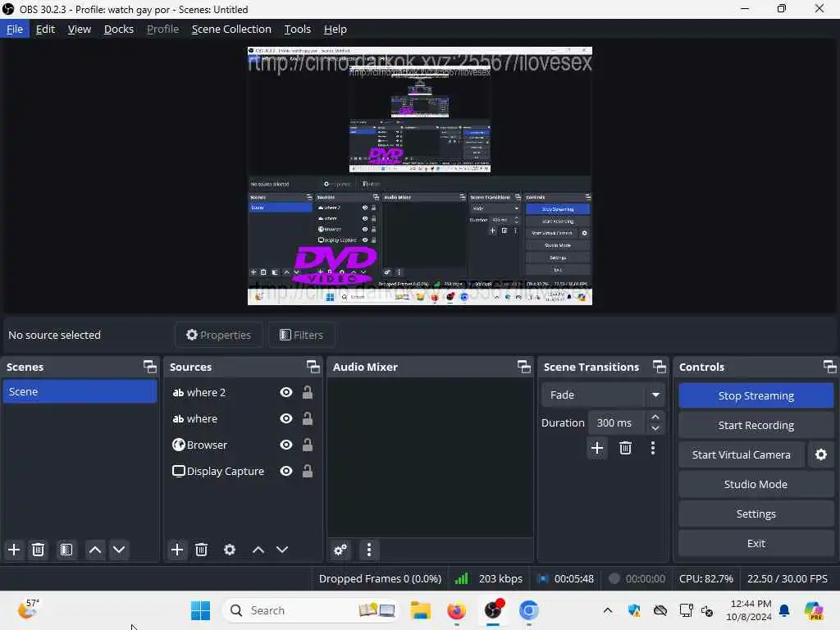
Task: Remove scene transition with trash icon
Action: [x=625, y=448]
